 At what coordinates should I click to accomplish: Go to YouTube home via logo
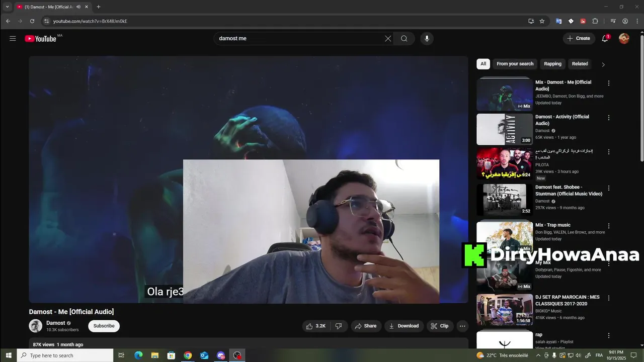click(41, 39)
